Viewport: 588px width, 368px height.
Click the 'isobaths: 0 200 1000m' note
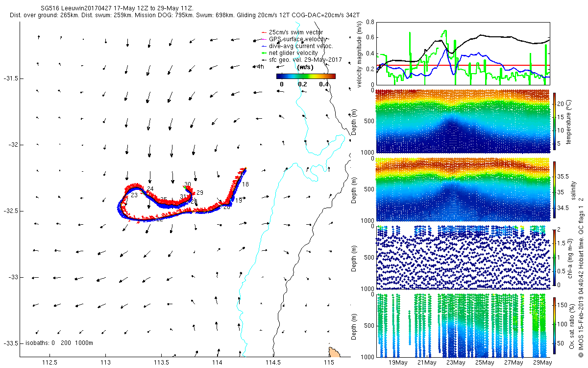pos(59,343)
